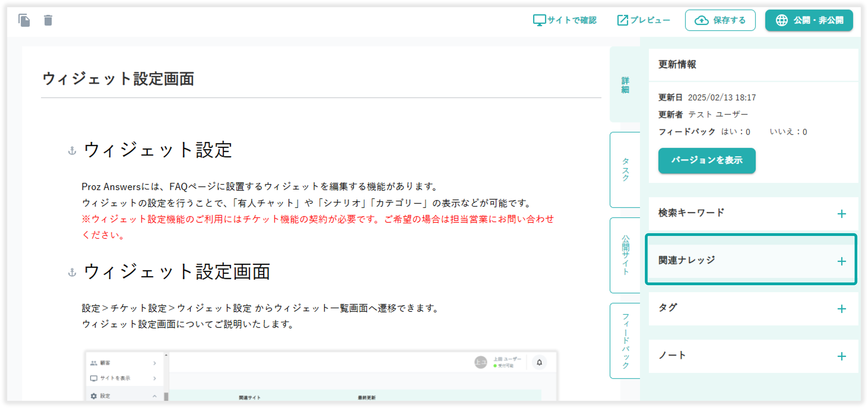Open the フィードバック vertical tab
The height and width of the screenshot is (408, 868).
coord(625,341)
